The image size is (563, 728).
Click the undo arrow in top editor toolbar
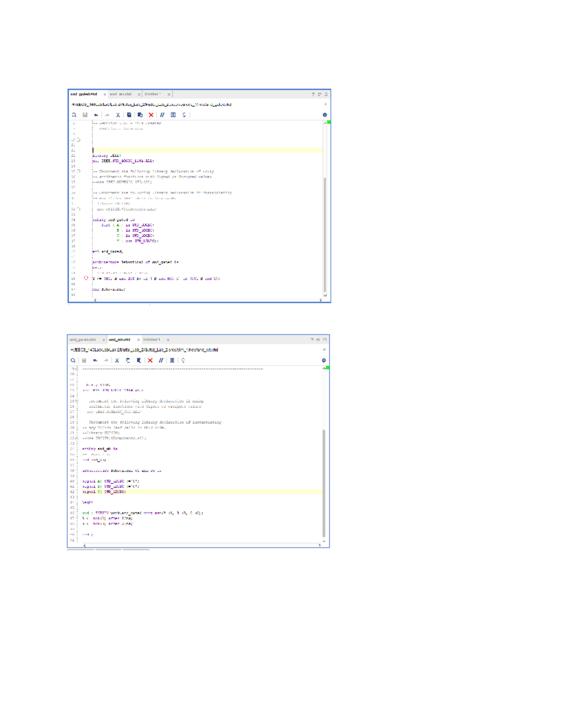point(96,115)
